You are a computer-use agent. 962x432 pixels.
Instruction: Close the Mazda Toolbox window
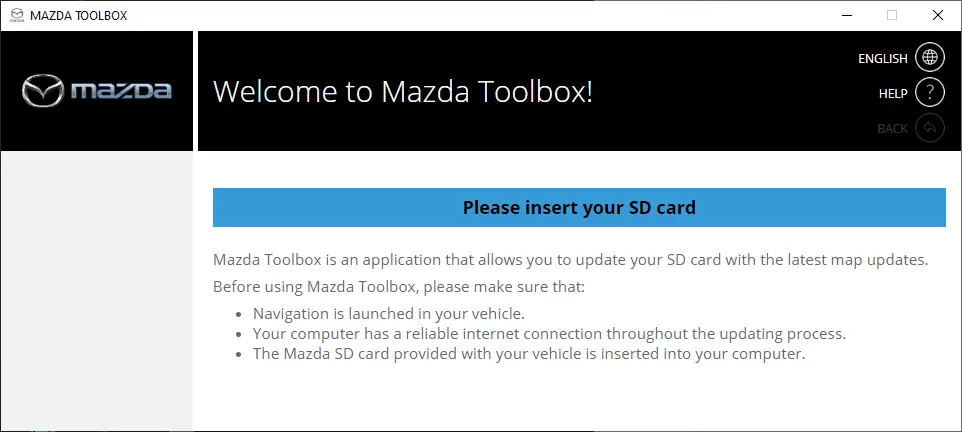[937, 15]
